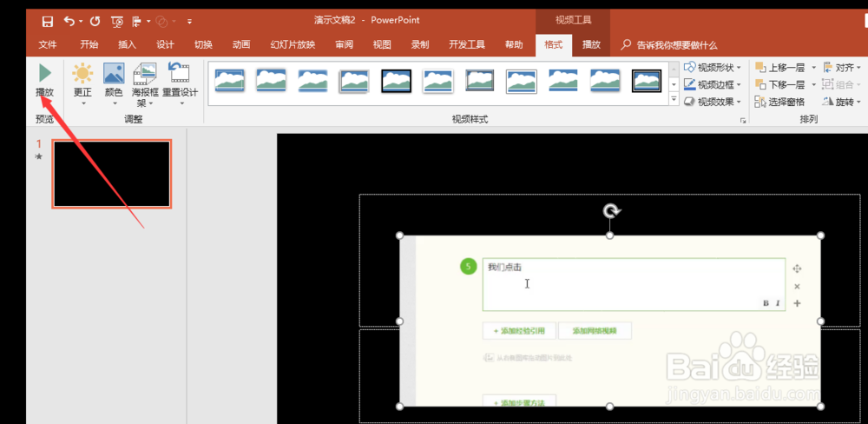Image resolution: width=868 pixels, height=424 pixels.
Task: Open the 文件 (File) tab
Action: (48, 45)
